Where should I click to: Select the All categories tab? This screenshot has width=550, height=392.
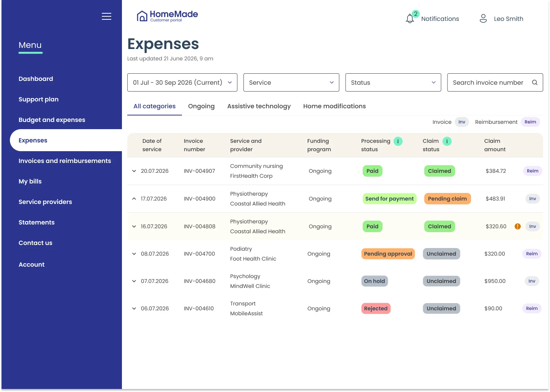[x=155, y=106]
